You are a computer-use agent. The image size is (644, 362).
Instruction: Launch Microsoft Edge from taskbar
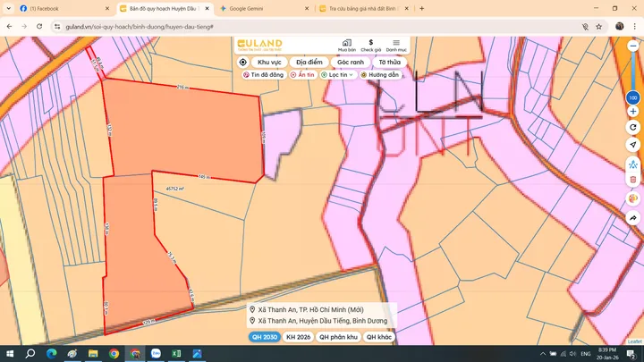tap(51, 353)
